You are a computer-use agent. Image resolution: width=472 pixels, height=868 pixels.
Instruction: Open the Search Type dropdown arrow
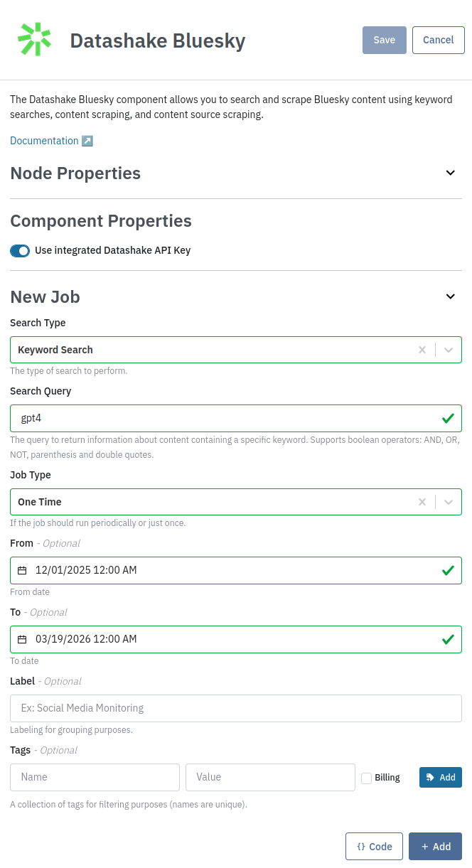(449, 350)
